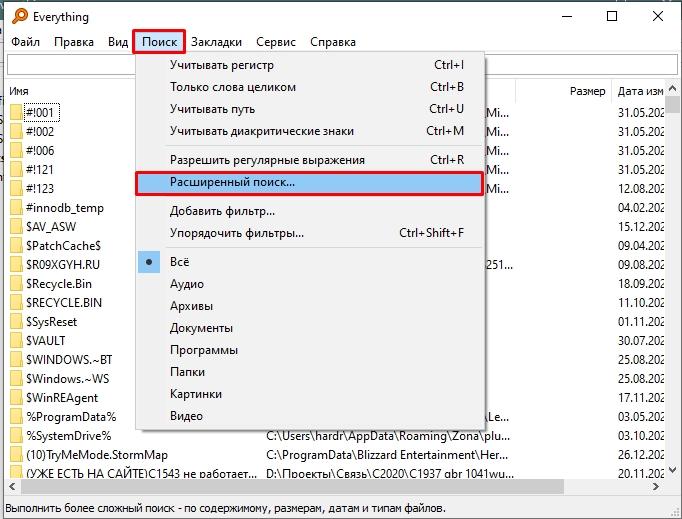Click the folder icon next to #!121
Image resolution: width=682 pixels, height=519 pixels.
click(16, 169)
